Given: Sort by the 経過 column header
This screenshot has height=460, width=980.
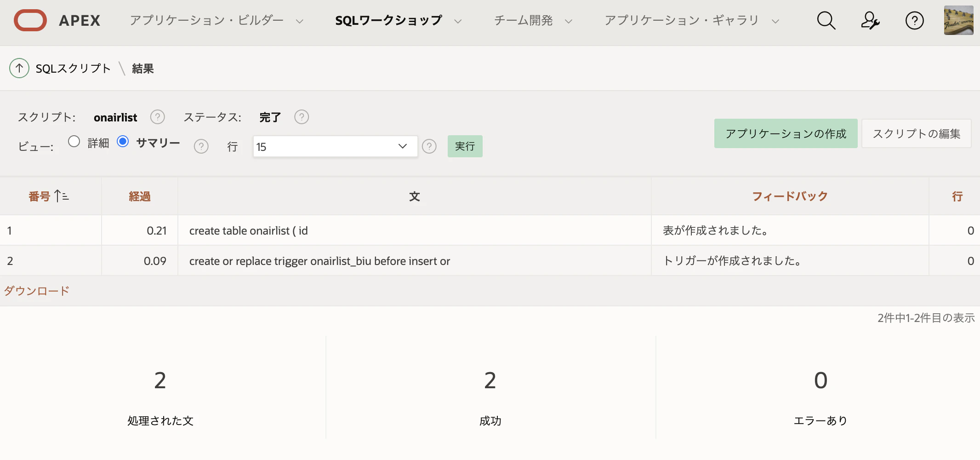Looking at the screenshot, I should (139, 196).
